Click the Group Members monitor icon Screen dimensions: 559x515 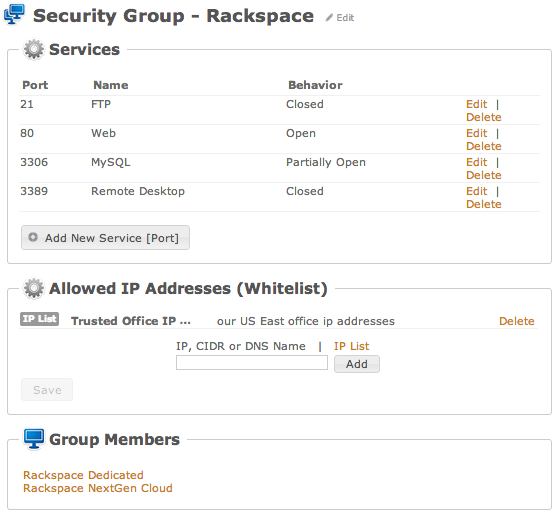coord(34,439)
